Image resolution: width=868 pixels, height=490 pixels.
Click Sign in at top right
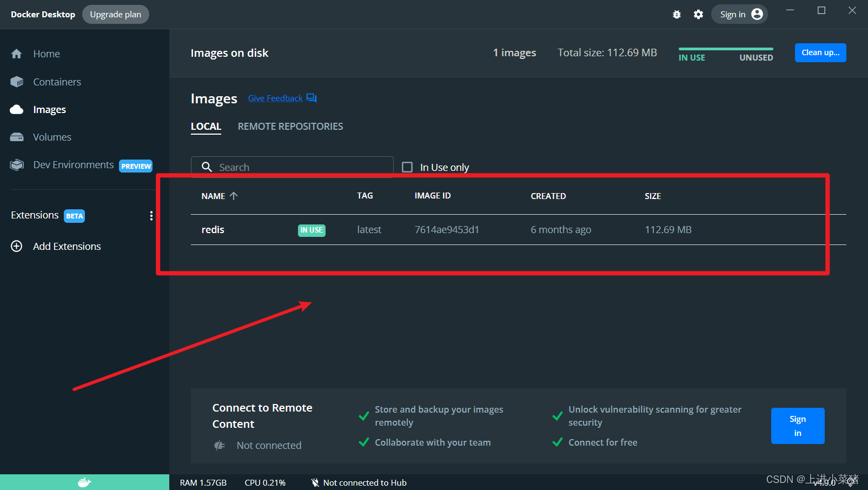point(739,14)
